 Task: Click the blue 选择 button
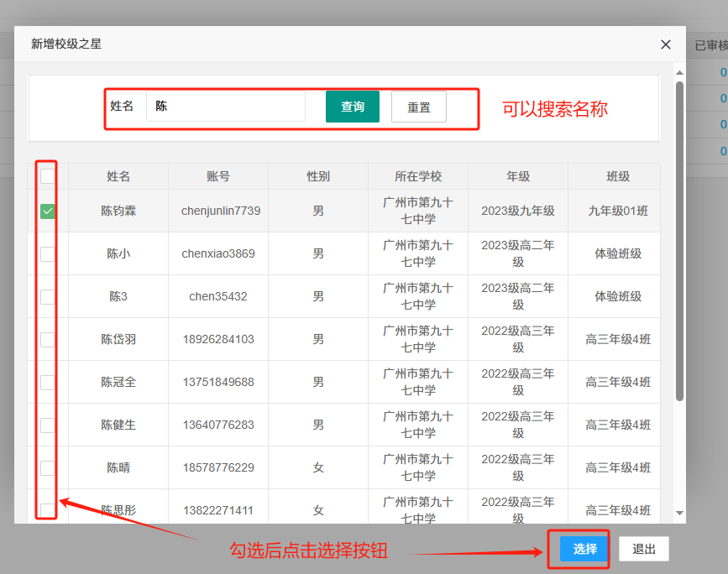584,549
